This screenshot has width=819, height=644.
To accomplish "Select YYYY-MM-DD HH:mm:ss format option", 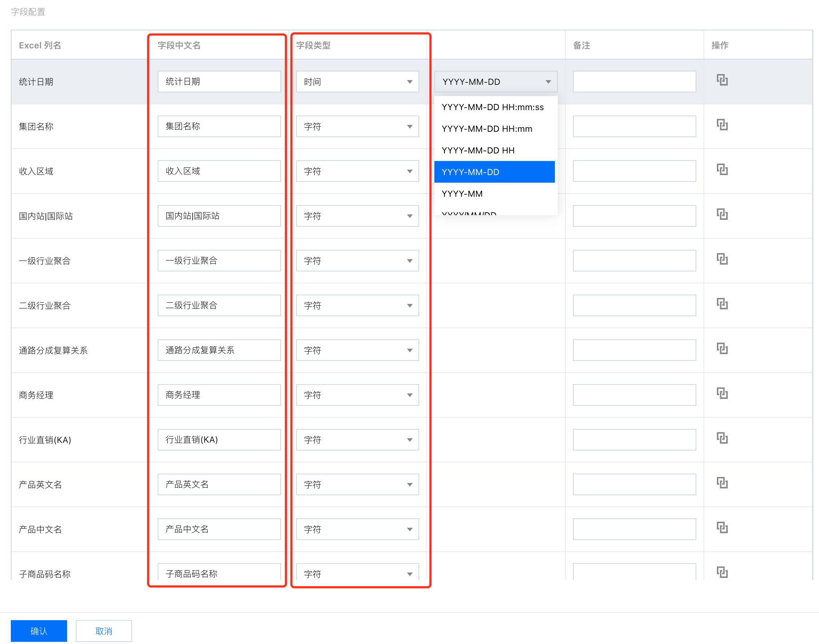I will tap(492, 107).
